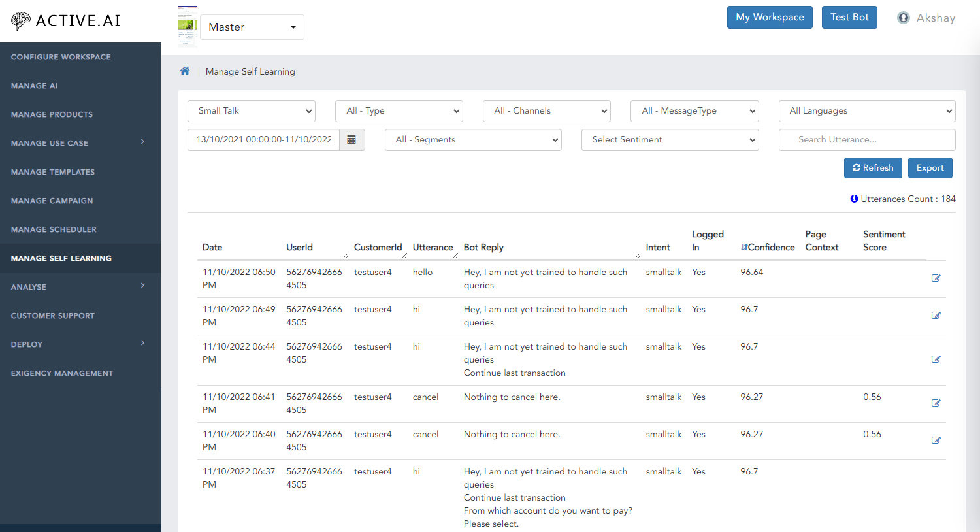
Task: Edit the 06:41 PM cancel row
Action: 936,403
